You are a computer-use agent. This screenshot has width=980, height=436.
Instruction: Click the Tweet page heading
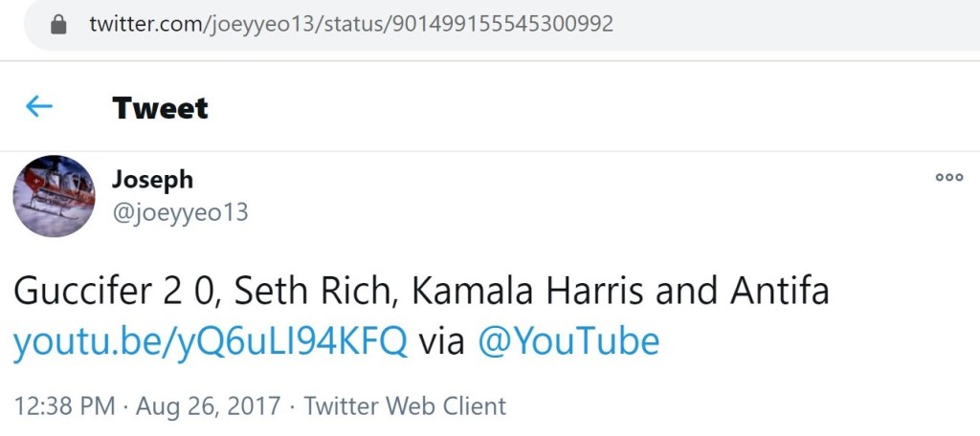pyautogui.click(x=160, y=107)
